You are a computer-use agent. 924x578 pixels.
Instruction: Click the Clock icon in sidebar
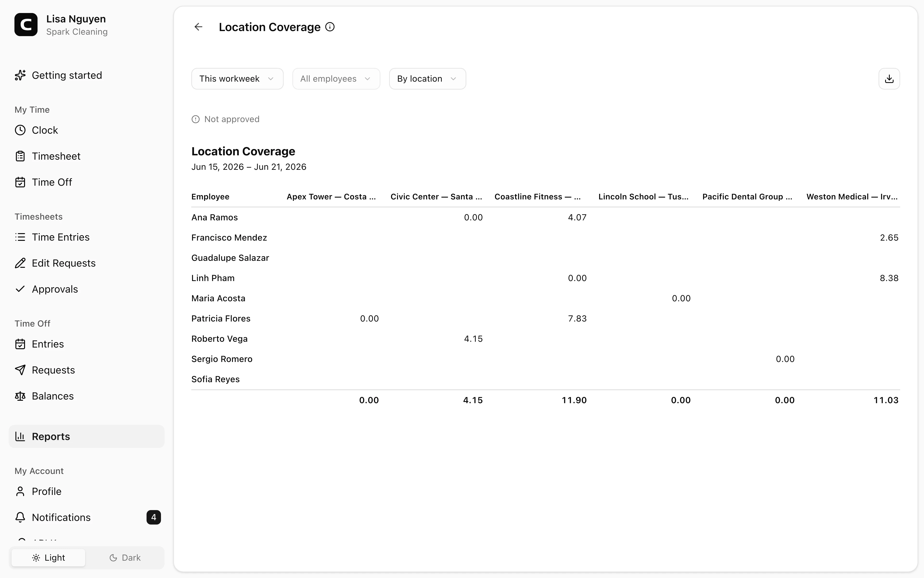point(20,130)
